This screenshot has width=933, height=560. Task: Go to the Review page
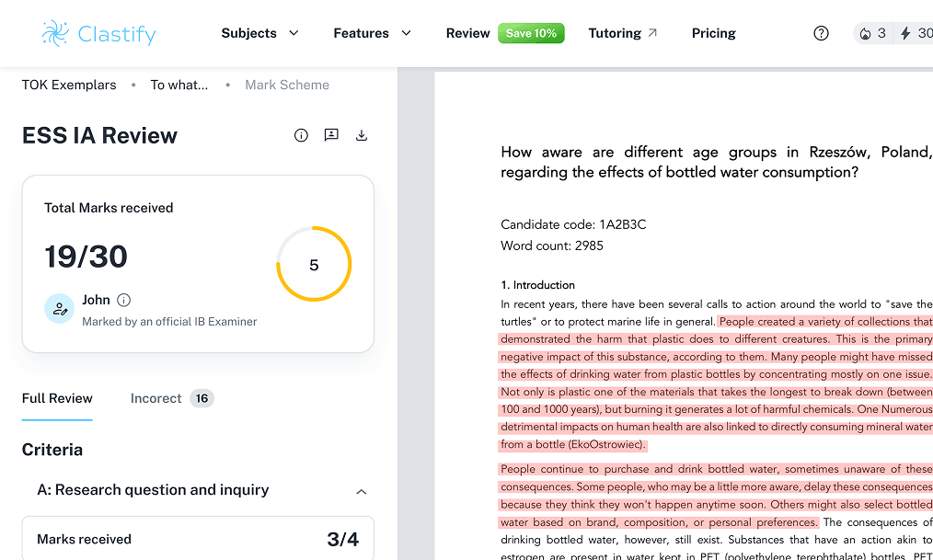point(467,33)
